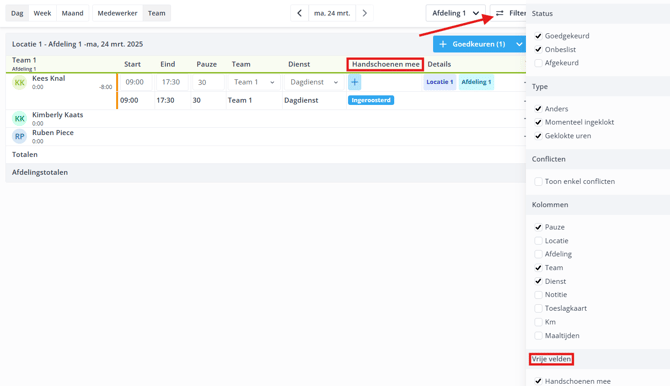Toggle the Goedgekeurd status checkbox

(x=538, y=36)
